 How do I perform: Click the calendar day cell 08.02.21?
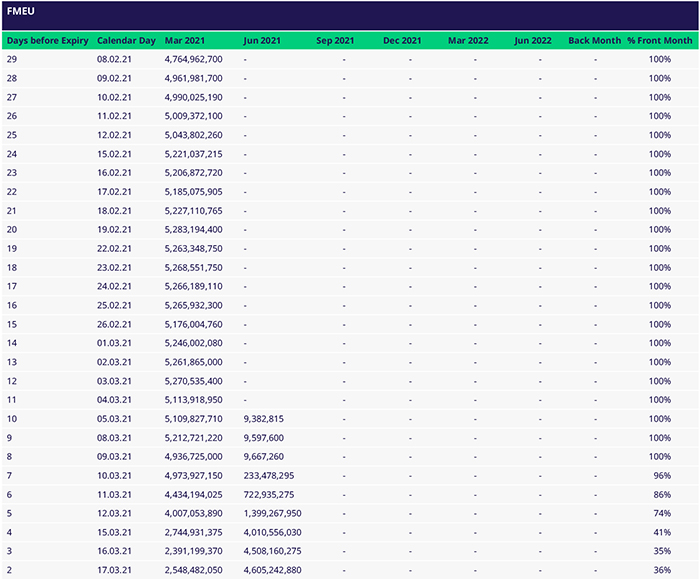[113, 60]
